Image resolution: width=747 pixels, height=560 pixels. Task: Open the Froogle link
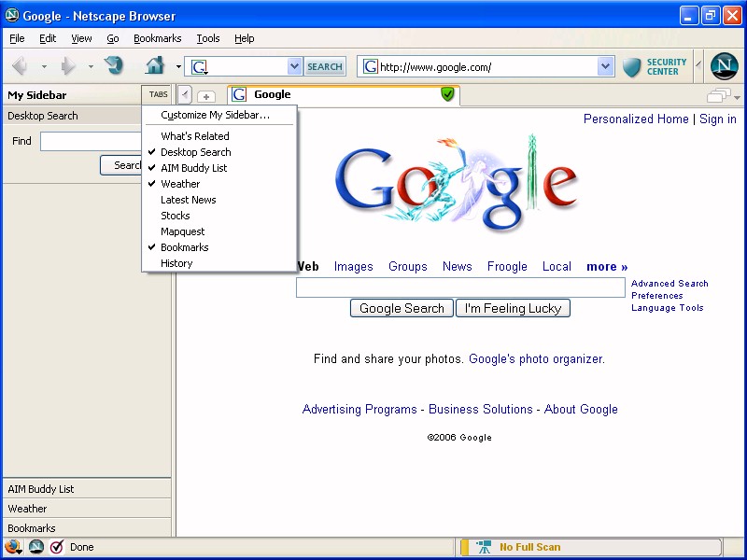point(507,267)
